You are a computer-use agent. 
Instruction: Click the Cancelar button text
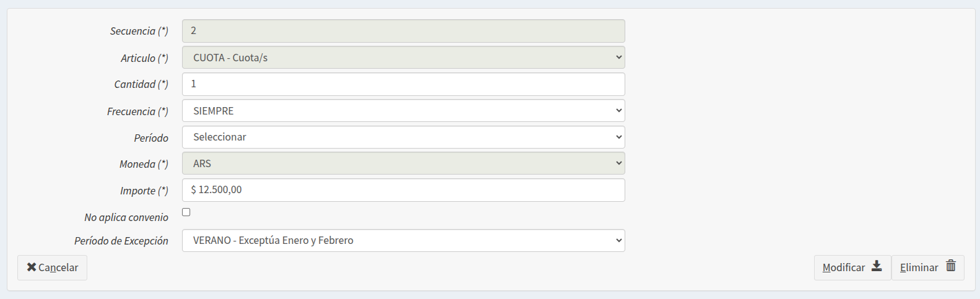[x=58, y=268]
